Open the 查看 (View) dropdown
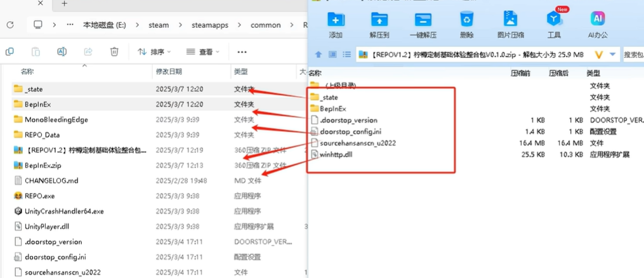This screenshot has height=278, width=644. [203, 51]
